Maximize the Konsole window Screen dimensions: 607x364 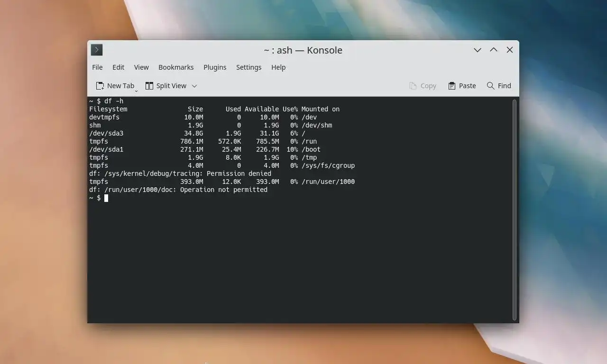pyautogui.click(x=494, y=50)
